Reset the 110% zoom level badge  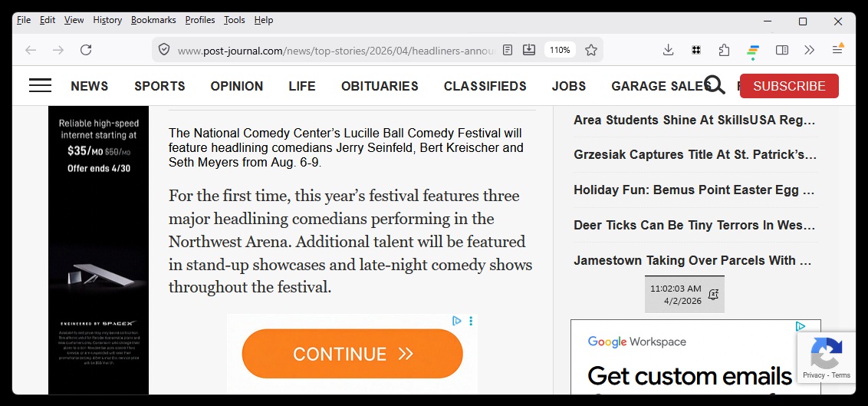click(560, 50)
